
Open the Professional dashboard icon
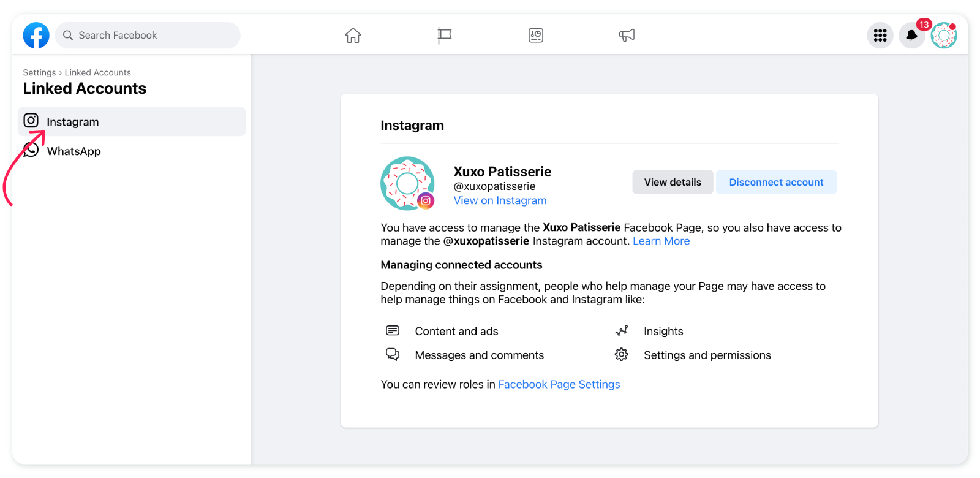pyautogui.click(x=536, y=36)
